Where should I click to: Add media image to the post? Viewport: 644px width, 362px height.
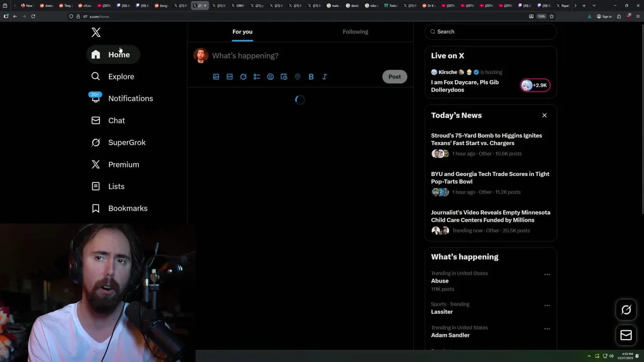click(216, 77)
